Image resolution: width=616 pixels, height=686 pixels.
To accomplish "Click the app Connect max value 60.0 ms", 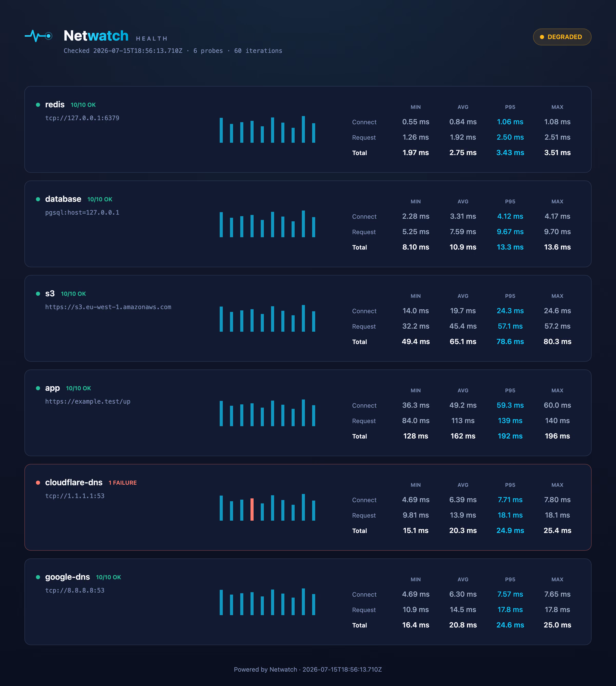I will coord(557,405).
